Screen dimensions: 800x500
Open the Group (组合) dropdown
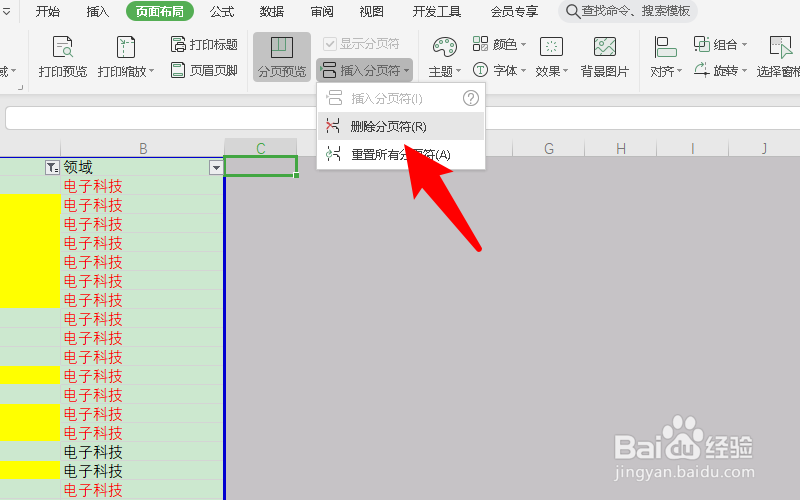720,44
